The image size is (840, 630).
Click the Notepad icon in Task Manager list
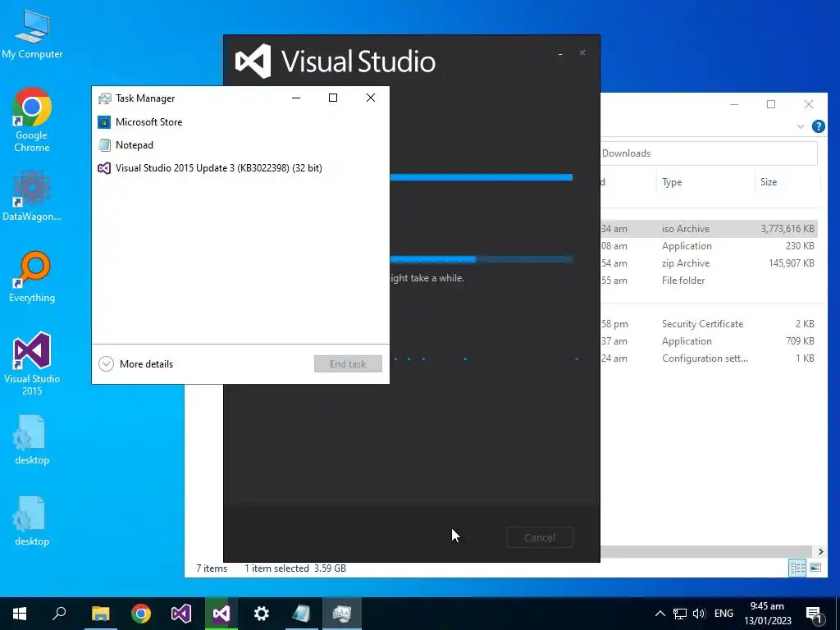coord(104,145)
